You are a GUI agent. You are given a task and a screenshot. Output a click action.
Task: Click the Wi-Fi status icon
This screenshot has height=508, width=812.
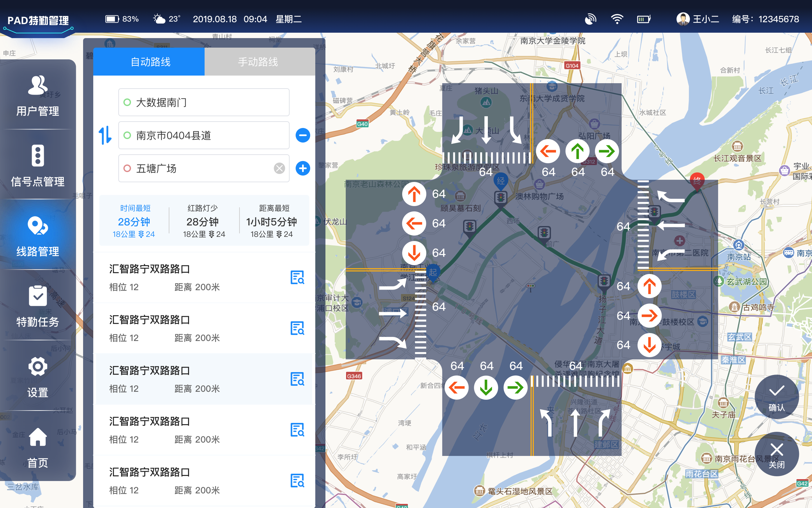coord(617,19)
